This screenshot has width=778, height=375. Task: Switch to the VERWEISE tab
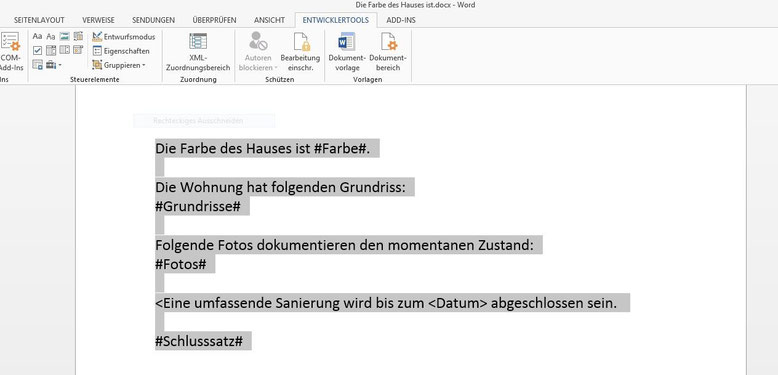(98, 20)
